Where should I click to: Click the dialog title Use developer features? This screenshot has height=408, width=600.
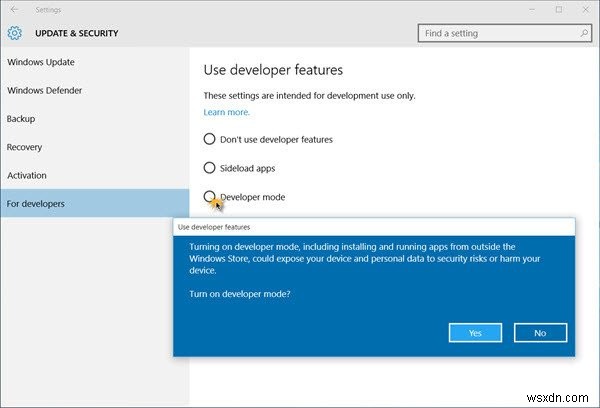[214, 227]
